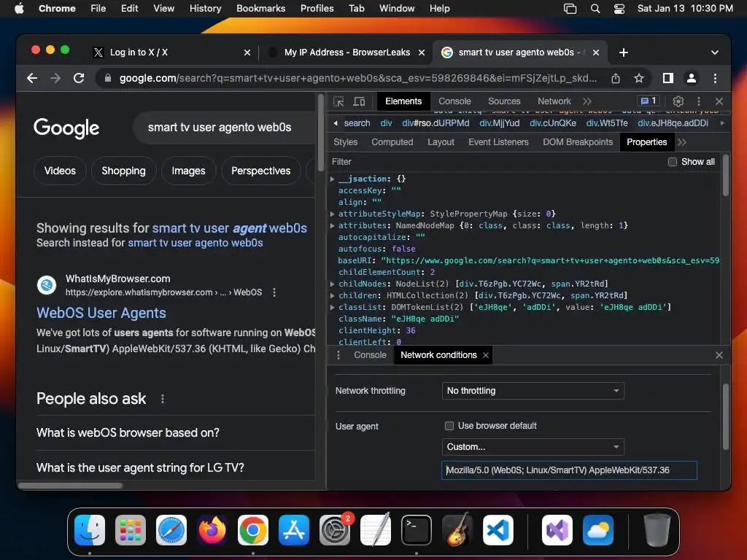Screen dimensions: 747x560
Task: Open People also ask options menu
Action: point(163,399)
